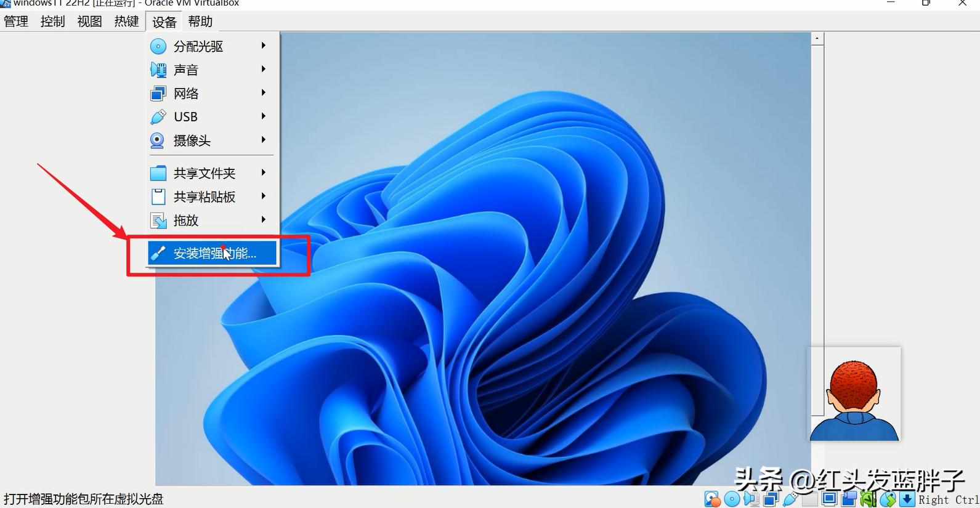Expand the 摄像头 submenu
The image size is (980, 508).
(x=213, y=140)
